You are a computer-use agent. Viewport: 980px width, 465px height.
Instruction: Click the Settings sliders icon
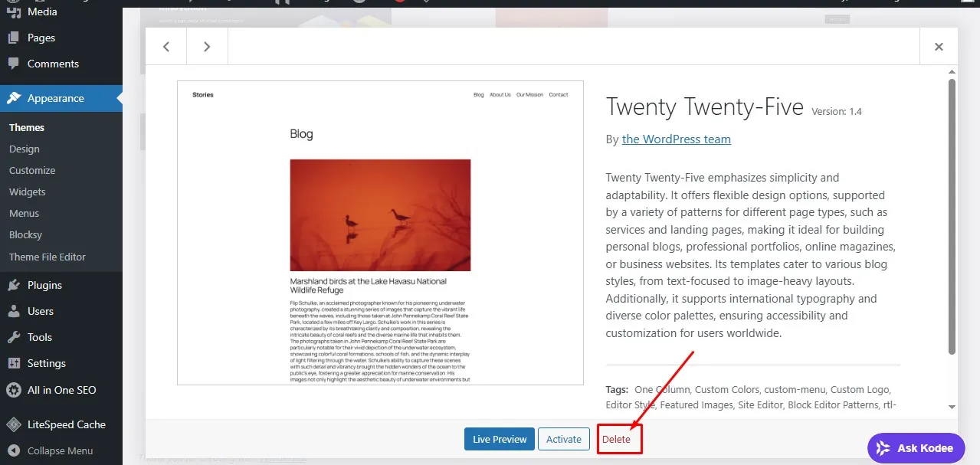[14, 363]
